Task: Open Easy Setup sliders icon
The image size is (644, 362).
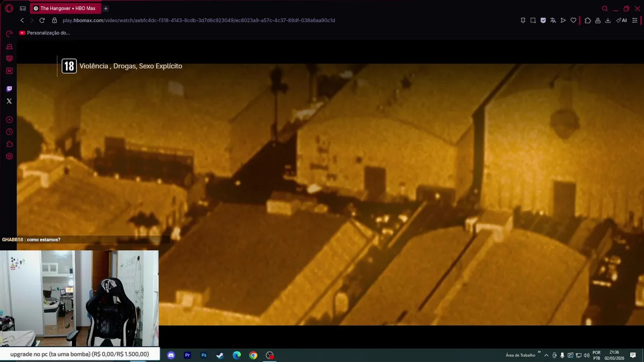Action: click(x=635, y=20)
